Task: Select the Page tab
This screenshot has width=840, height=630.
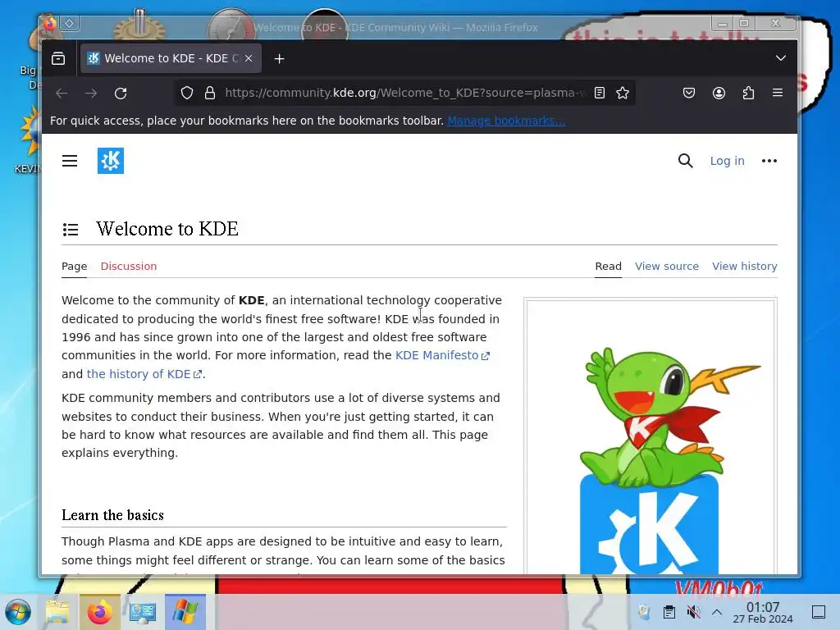Action: click(74, 267)
